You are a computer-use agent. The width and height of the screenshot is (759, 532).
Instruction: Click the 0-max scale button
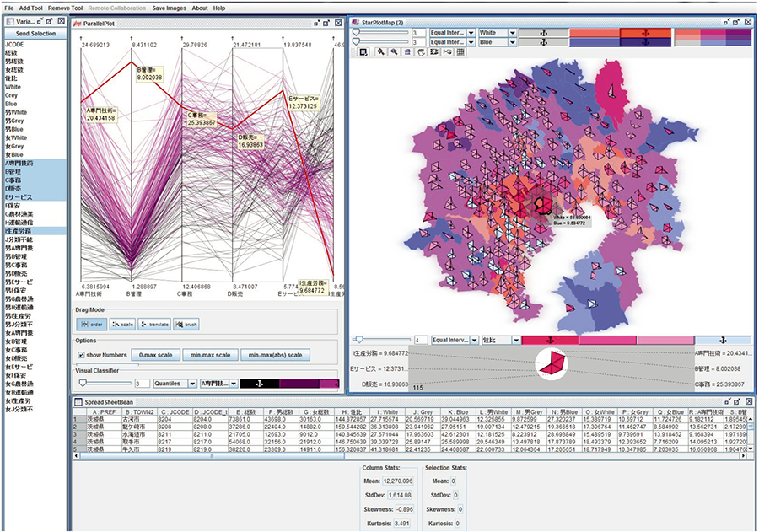pos(156,355)
